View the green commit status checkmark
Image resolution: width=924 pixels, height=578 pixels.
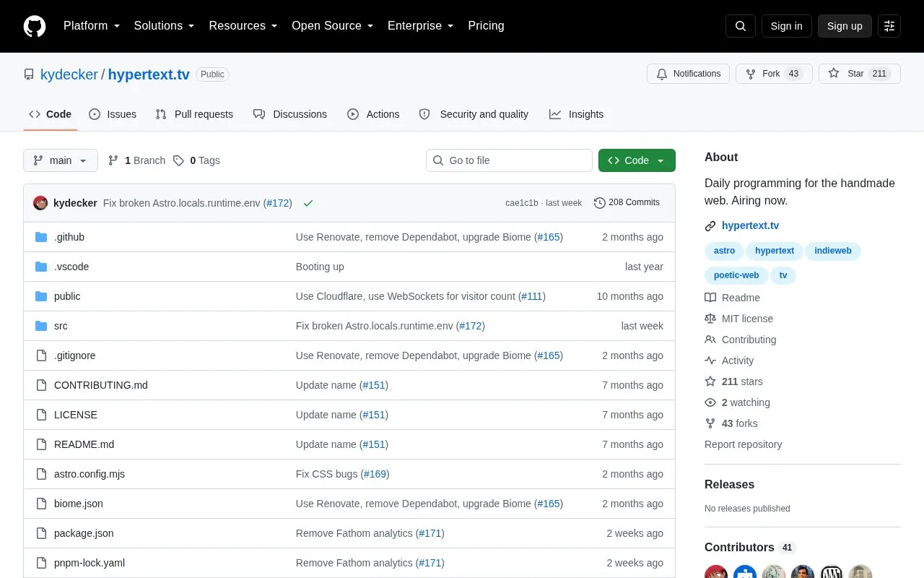coord(308,203)
